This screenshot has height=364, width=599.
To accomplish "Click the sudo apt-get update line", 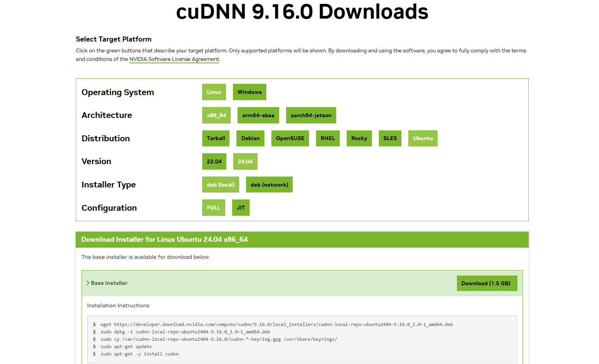I will (x=126, y=347).
